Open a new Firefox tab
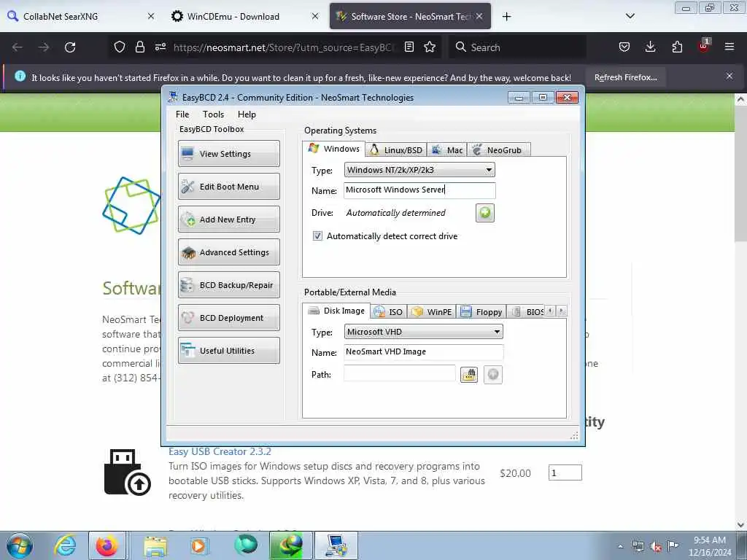 pyautogui.click(x=506, y=17)
